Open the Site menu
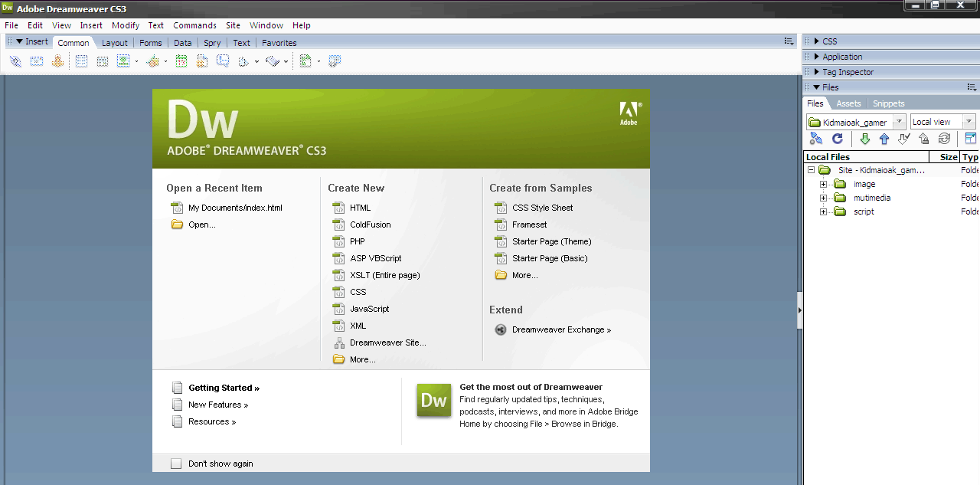 [x=233, y=25]
